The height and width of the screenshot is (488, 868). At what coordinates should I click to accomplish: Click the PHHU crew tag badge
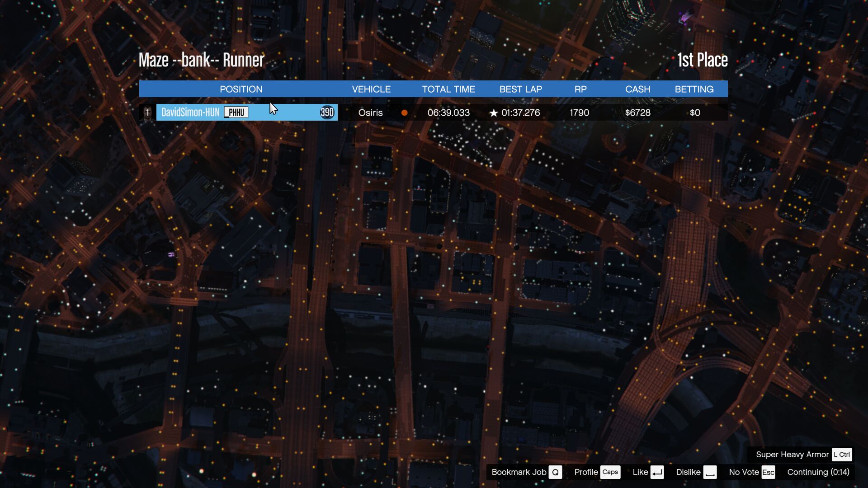coord(236,113)
